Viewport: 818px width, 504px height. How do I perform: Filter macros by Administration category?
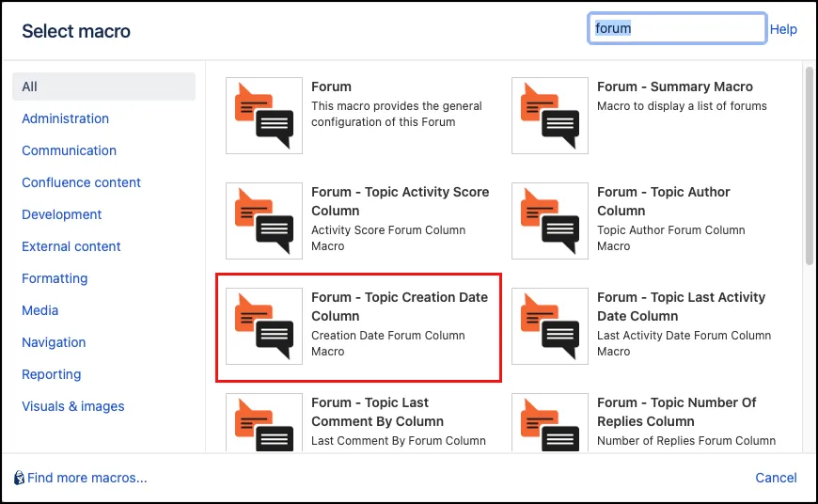point(65,119)
